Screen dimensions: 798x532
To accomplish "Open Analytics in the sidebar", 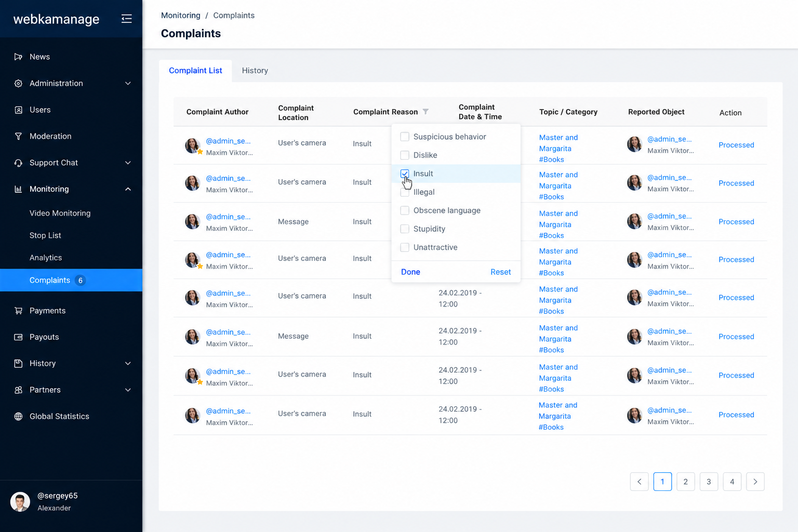I will pos(46,258).
